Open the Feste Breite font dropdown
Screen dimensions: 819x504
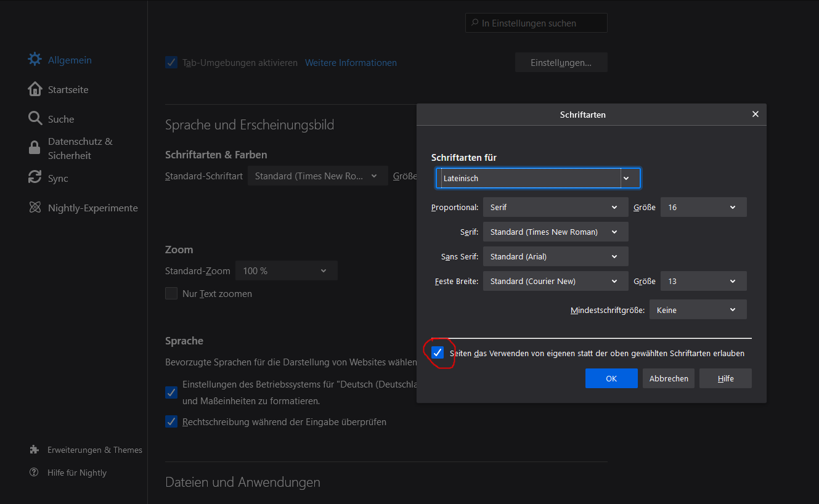point(555,282)
